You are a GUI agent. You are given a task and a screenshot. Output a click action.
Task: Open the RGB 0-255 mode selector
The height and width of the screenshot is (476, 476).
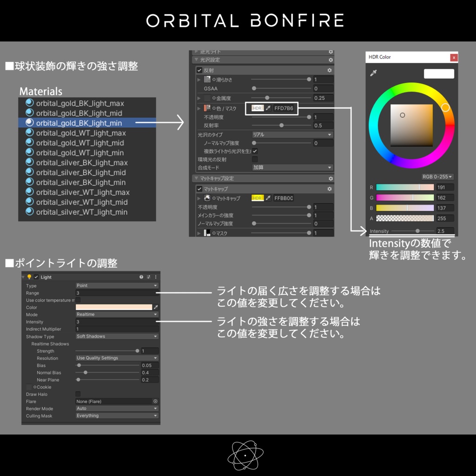(x=438, y=177)
